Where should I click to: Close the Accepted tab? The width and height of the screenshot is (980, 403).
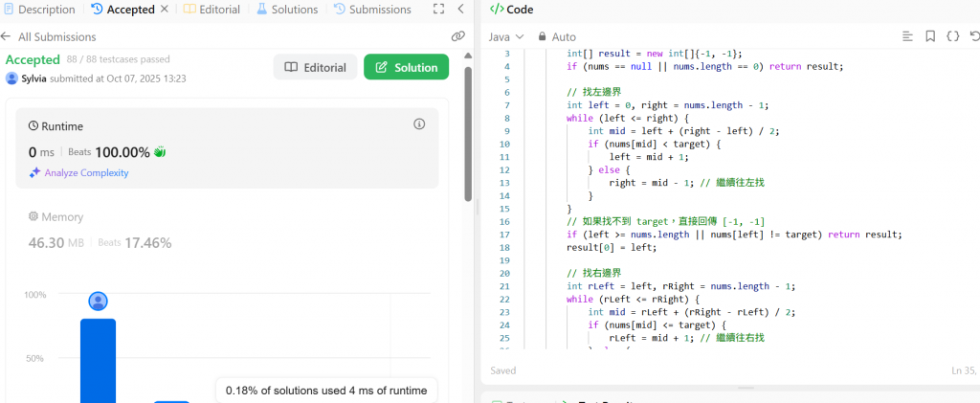[x=165, y=10]
